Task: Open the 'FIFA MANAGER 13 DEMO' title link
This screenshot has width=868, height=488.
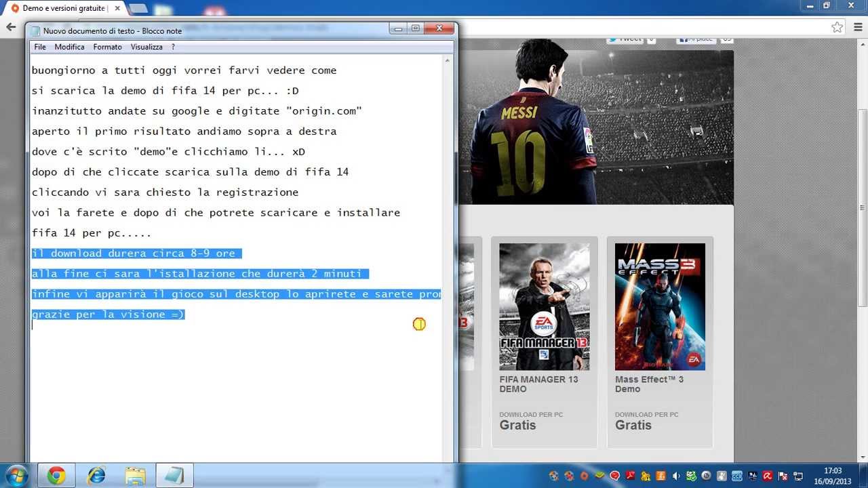Action: pos(538,384)
